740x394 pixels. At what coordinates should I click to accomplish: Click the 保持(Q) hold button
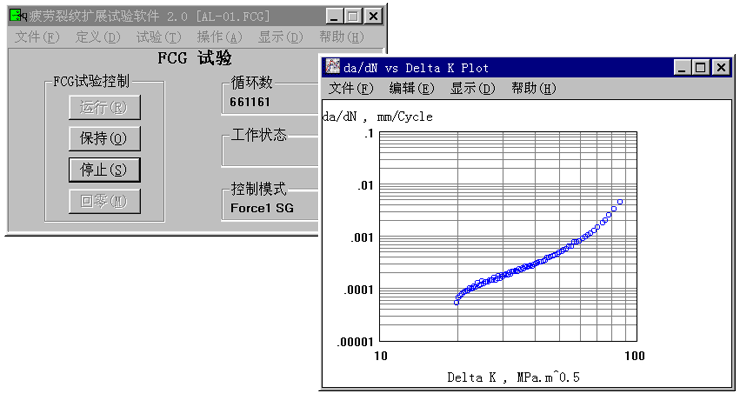[104, 139]
